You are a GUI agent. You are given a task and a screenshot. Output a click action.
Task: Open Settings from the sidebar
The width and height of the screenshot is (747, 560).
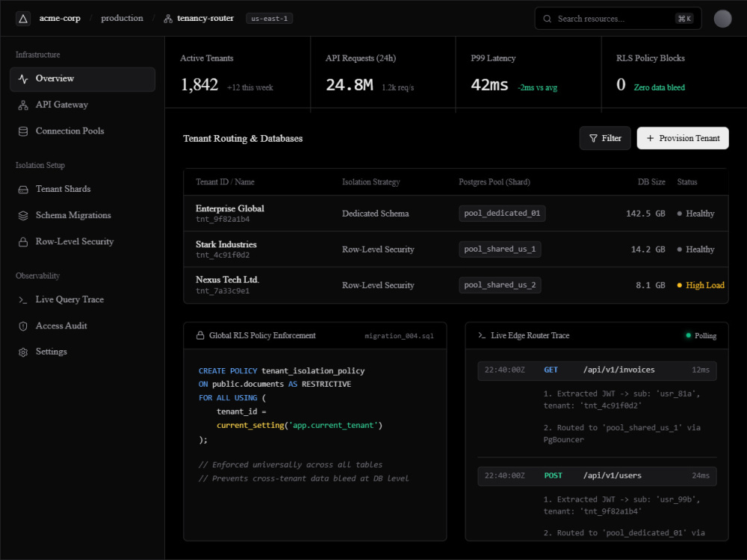point(82,352)
